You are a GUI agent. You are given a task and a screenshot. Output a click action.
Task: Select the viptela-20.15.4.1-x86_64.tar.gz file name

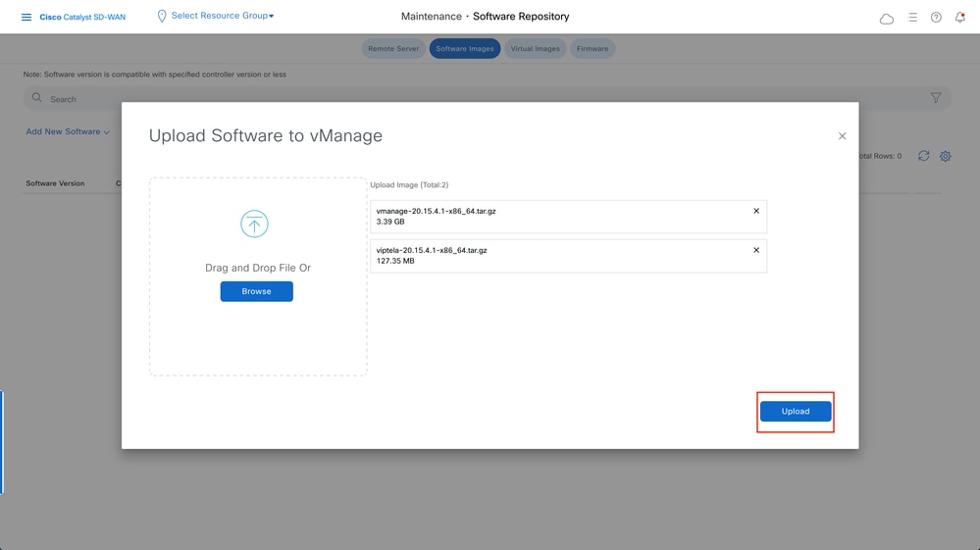tap(432, 250)
